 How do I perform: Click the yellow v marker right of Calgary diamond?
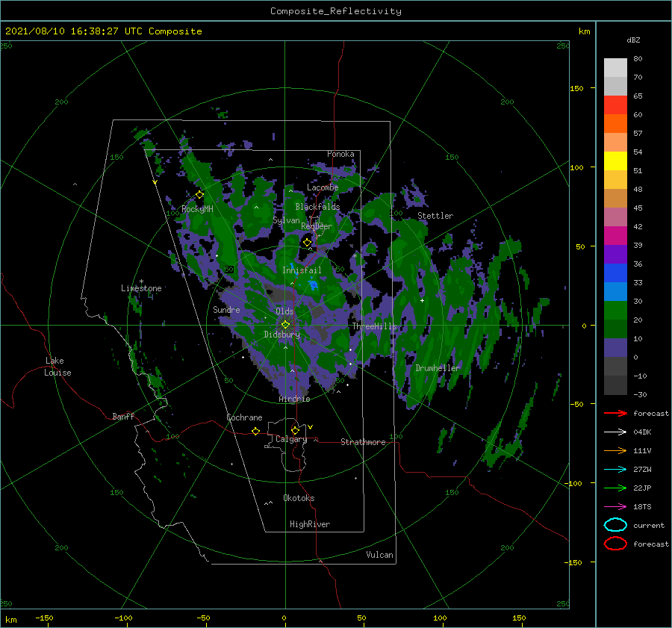pos(311,427)
